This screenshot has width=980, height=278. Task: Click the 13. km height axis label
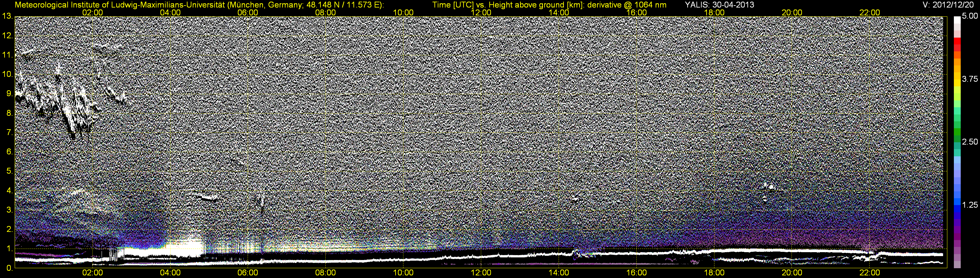(x=7, y=16)
